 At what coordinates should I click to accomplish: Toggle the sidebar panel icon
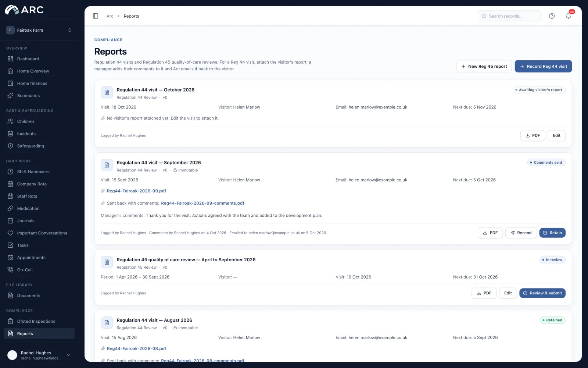tap(96, 16)
